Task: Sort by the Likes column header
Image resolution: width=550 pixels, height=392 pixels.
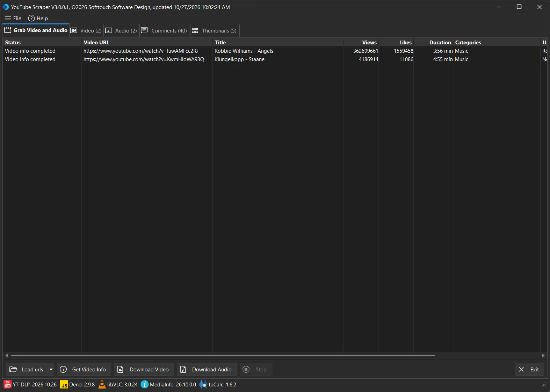Action: click(x=396, y=42)
